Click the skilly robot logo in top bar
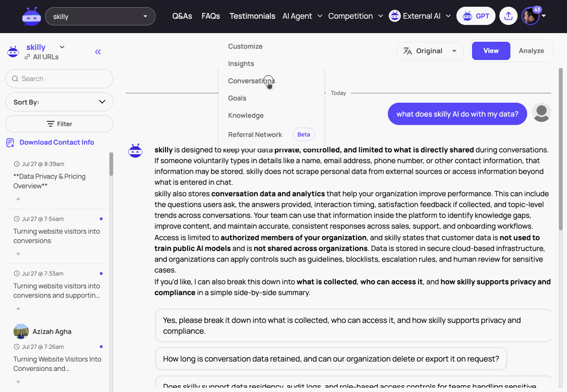567x392 pixels. 32,16
